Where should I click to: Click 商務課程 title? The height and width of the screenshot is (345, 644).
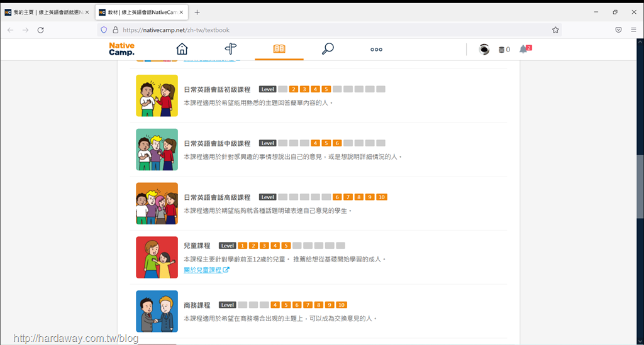coord(197,305)
